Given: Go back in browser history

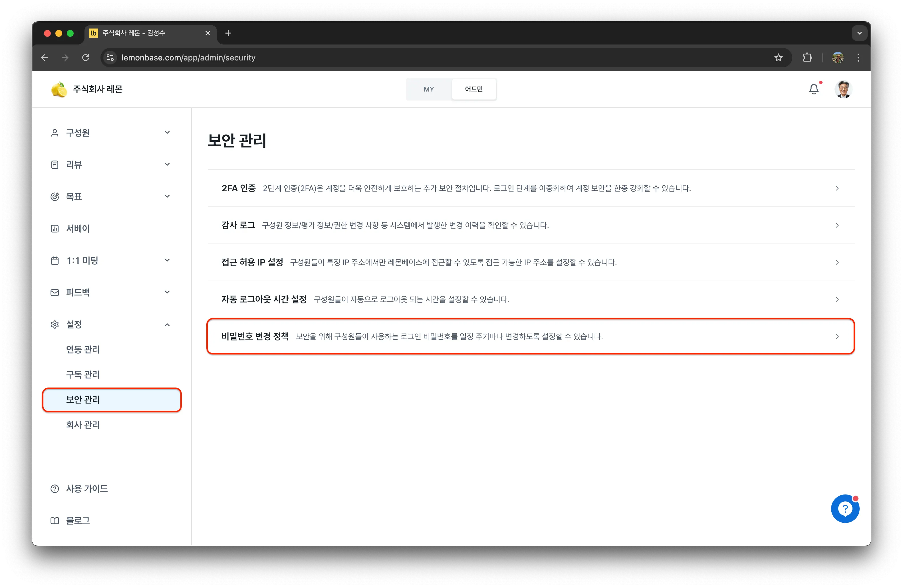Looking at the screenshot, I should [x=45, y=58].
